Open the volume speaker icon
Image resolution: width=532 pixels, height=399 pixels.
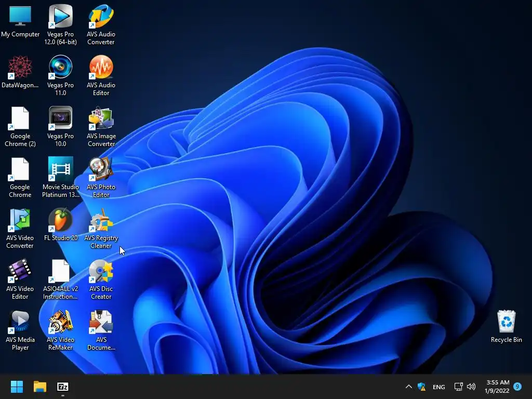[x=471, y=387]
